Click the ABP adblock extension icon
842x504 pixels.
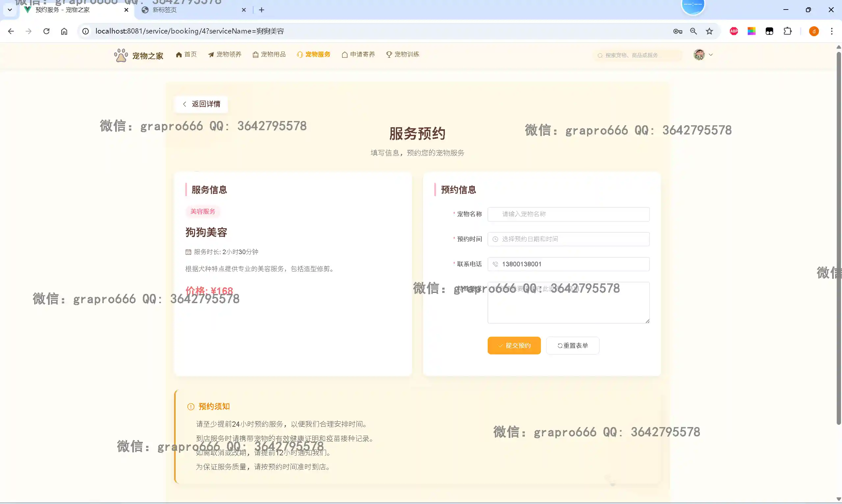point(734,31)
